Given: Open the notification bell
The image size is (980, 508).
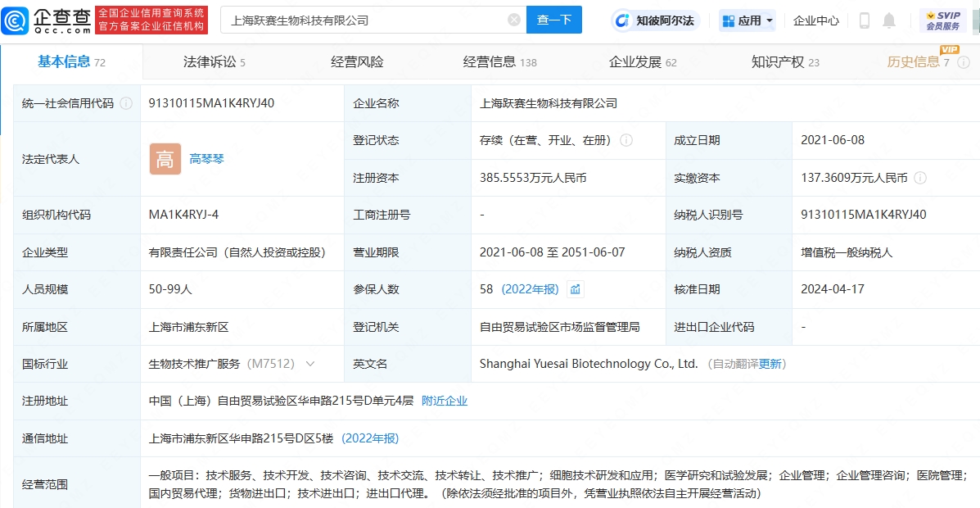Looking at the screenshot, I should [x=889, y=20].
